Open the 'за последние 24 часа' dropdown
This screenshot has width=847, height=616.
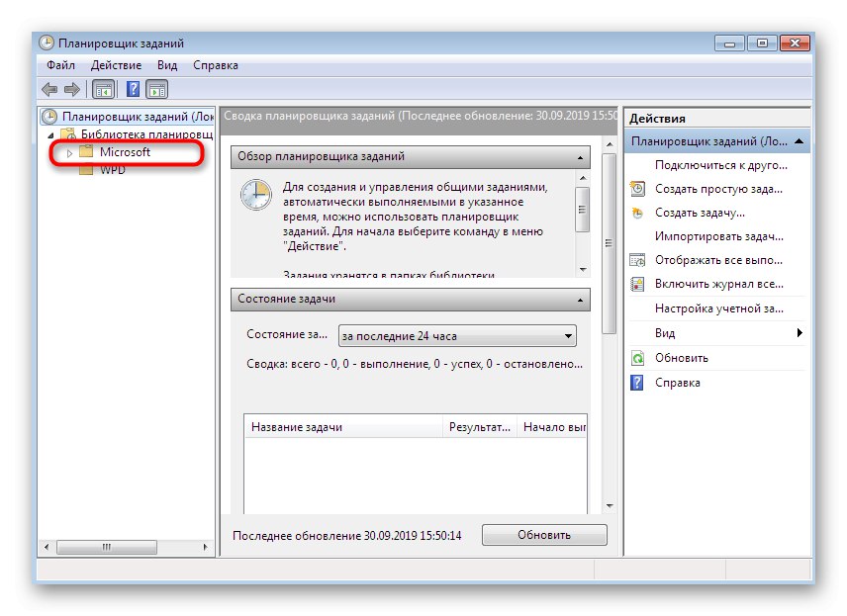pos(569,335)
